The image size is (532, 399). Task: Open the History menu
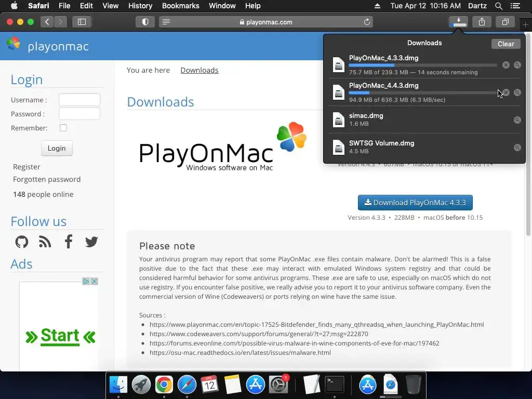(x=140, y=6)
